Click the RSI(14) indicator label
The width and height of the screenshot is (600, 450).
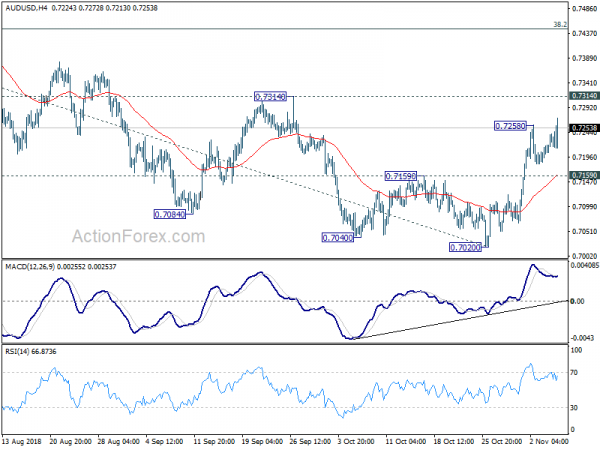pyautogui.click(x=17, y=351)
